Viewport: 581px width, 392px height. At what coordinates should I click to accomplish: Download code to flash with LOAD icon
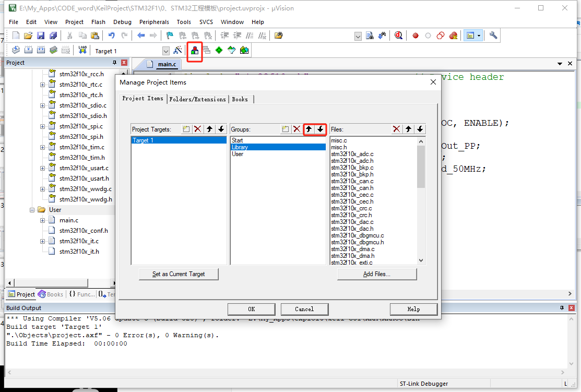(82, 50)
